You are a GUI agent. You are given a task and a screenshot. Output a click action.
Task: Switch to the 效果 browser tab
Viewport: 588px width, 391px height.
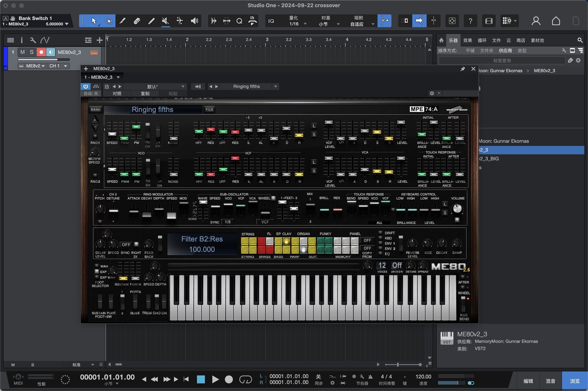tap(467, 40)
